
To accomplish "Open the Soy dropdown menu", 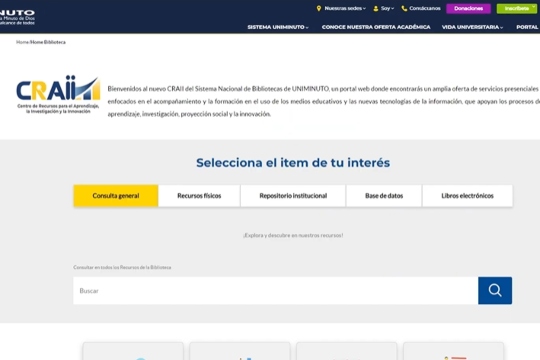I will click(387, 8).
